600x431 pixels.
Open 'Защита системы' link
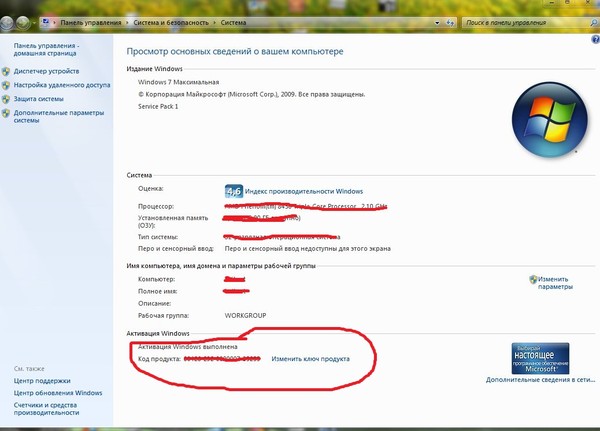tap(39, 99)
